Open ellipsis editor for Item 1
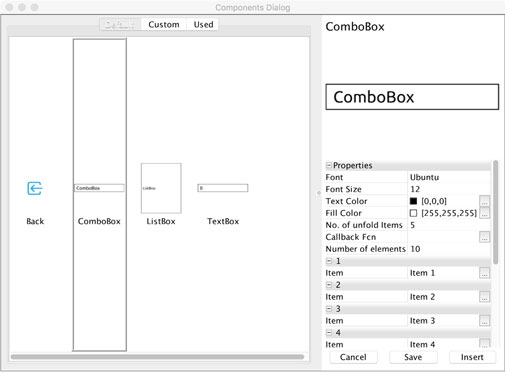The width and height of the screenshot is (505, 372). tap(485, 273)
